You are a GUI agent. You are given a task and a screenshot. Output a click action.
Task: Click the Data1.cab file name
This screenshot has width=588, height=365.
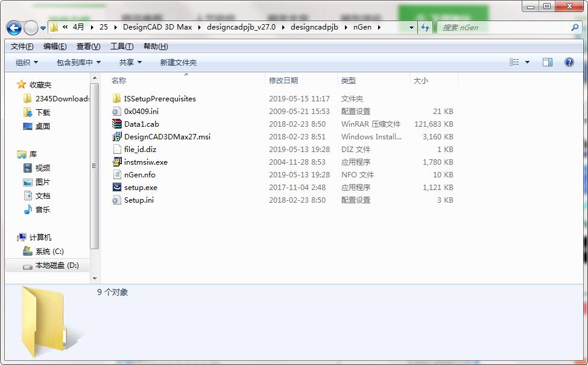tap(141, 124)
